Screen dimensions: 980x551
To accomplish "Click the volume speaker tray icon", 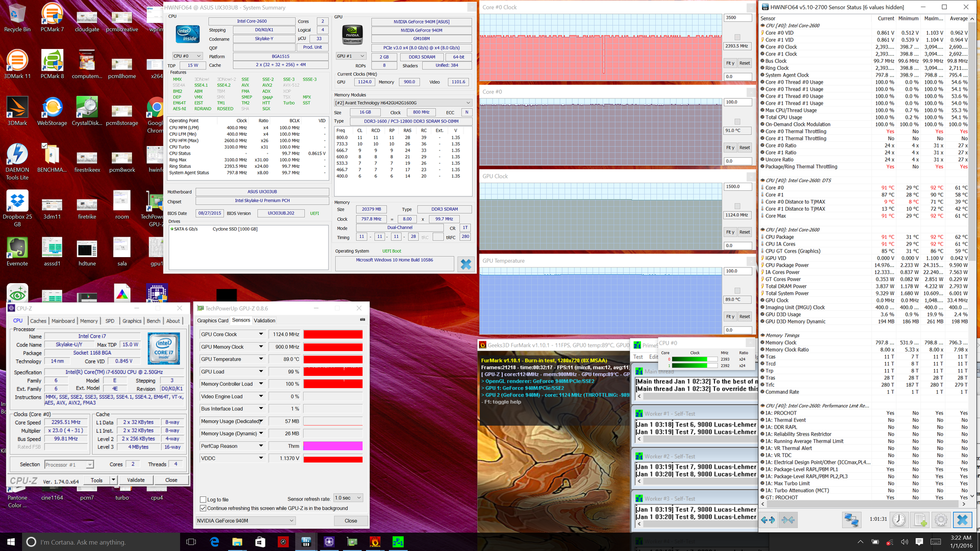I will (x=904, y=542).
